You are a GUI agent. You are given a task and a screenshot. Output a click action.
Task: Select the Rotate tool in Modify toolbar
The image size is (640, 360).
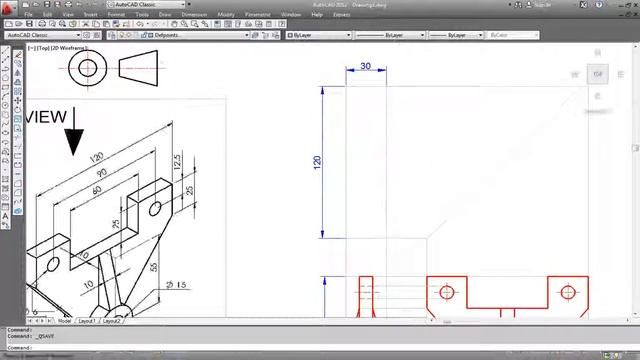point(18,110)
